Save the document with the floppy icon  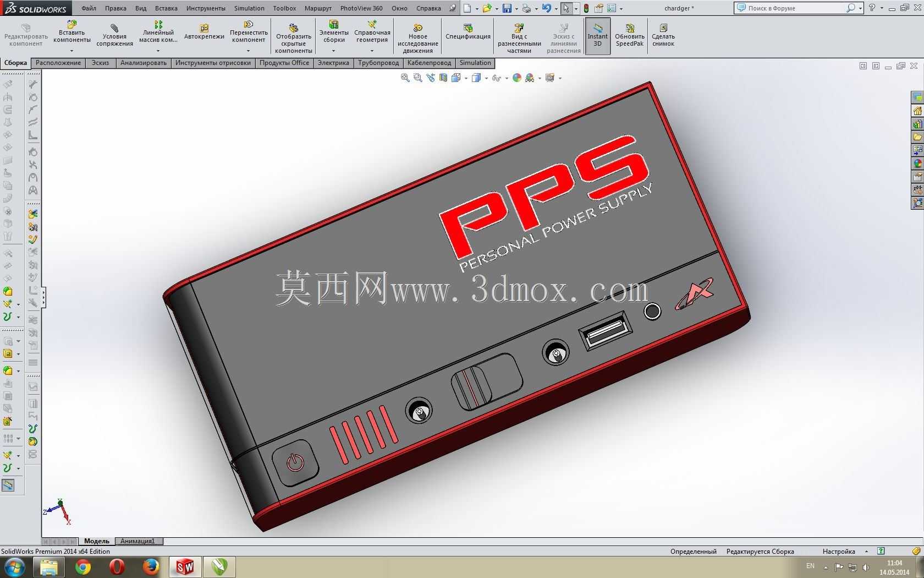[x=507, y=8]
